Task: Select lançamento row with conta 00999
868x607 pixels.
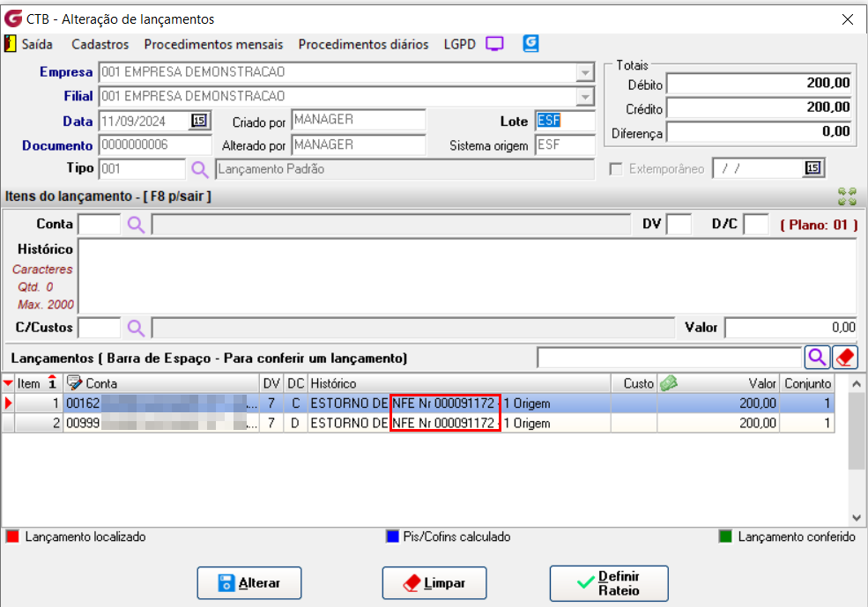Action: tap(418, 423)
